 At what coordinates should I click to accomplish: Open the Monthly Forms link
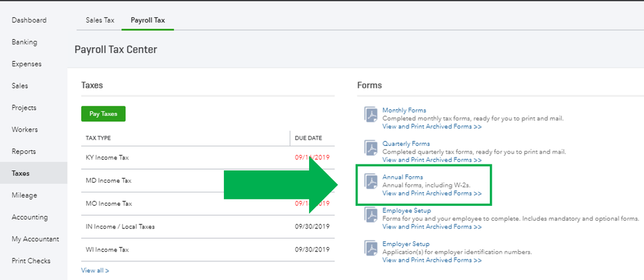coord(404,110)
